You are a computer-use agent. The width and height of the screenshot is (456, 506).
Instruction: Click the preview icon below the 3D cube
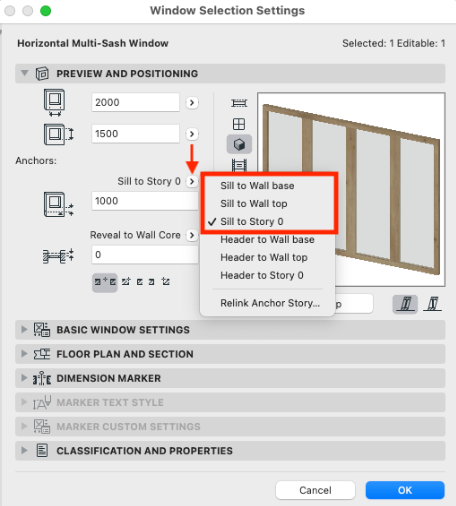coord(239,165)
